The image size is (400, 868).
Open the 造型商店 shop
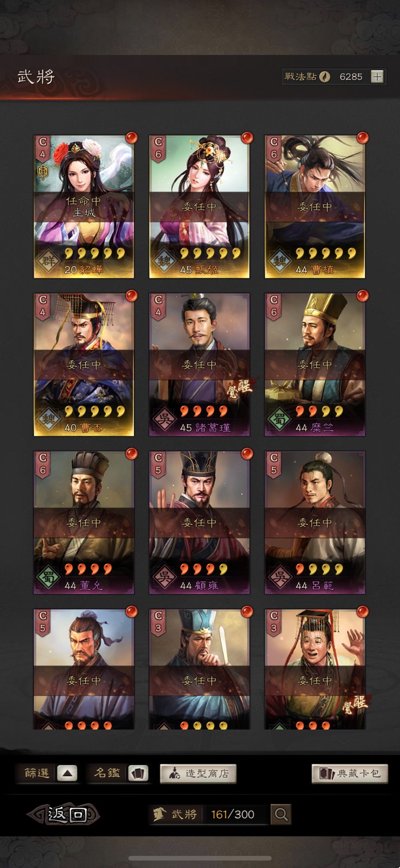pos(198,774)
